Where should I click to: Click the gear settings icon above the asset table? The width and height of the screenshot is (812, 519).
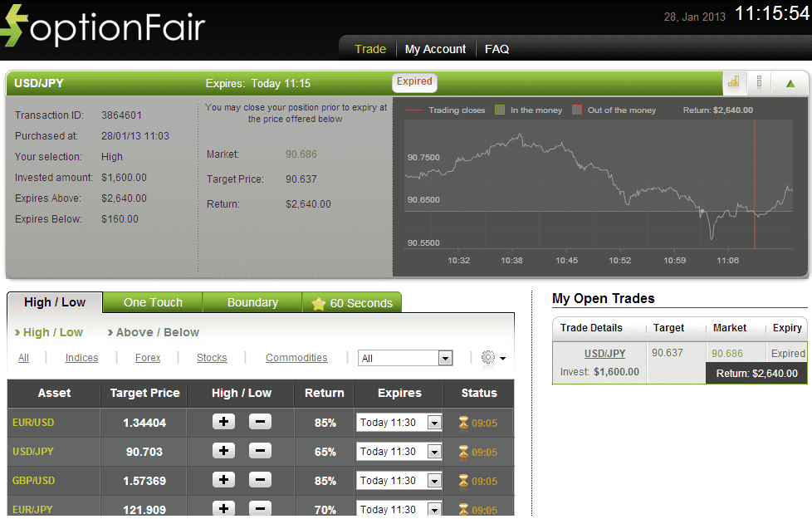point(488,357)
